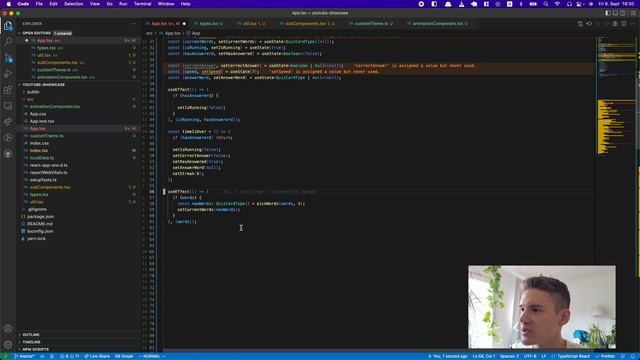Screen dimensions: 640x360
Task: Open the Explorer view in activity bar
Action: click(8, 26)
